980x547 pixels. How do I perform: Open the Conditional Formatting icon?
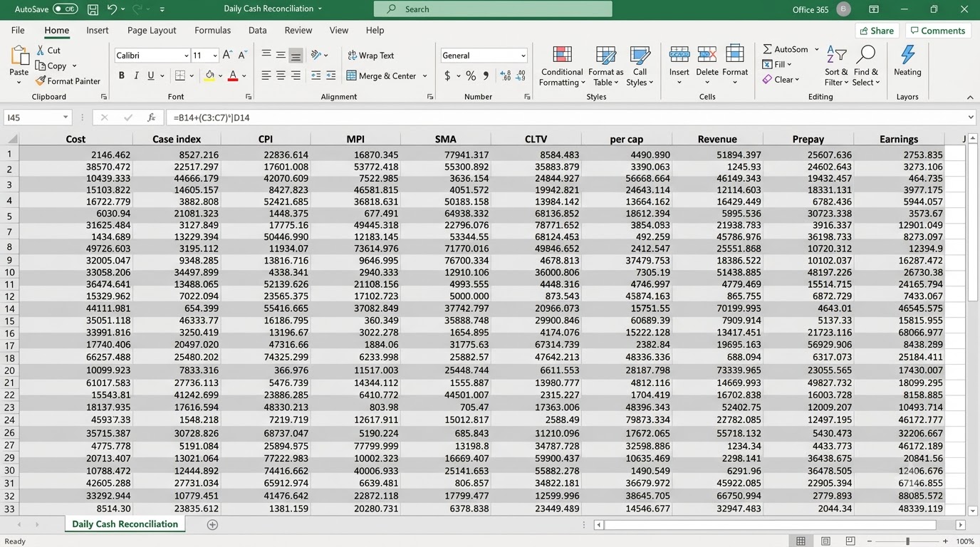click(x=562, y=56)
